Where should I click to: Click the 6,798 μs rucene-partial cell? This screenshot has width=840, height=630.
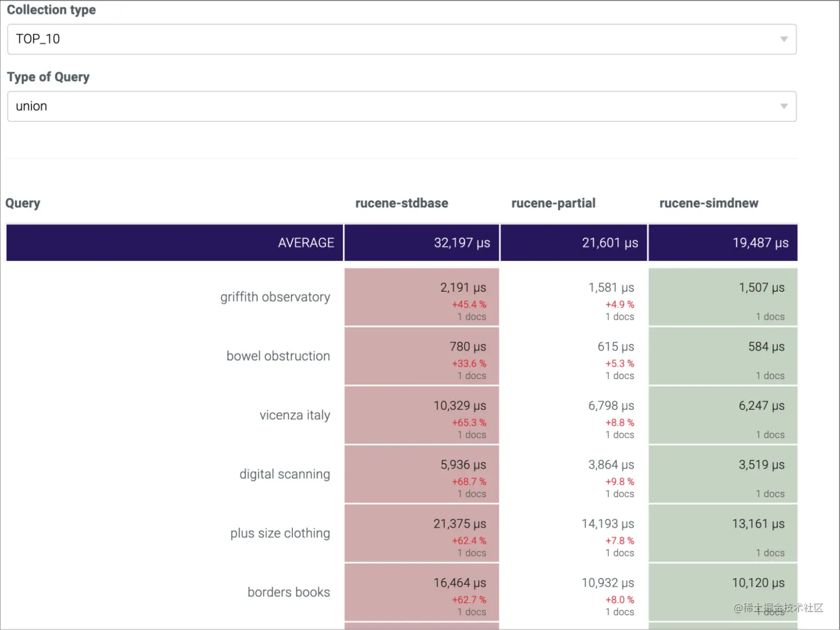coord(574,415)
